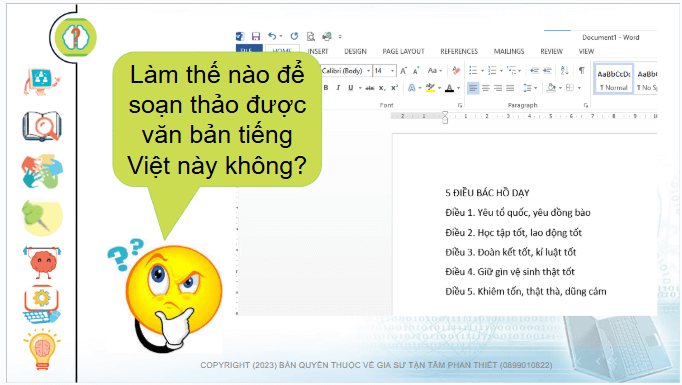This screenshot has height=385, width=682.
Task: Apply the No Spacing style
Action: pos(646,79)
